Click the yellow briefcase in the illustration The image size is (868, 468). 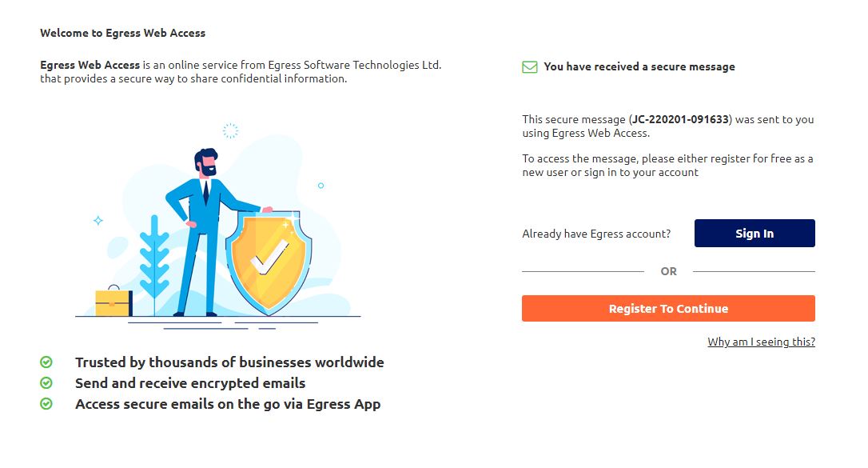[113, 302]
